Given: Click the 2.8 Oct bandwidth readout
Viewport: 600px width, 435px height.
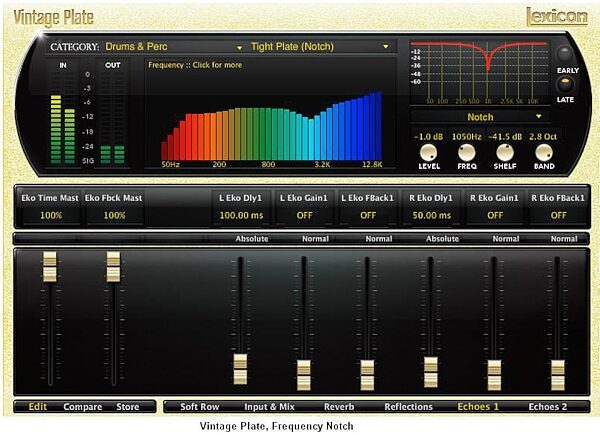Looking at the screenshot, I should pyautogui.click(x=543, y=137).
